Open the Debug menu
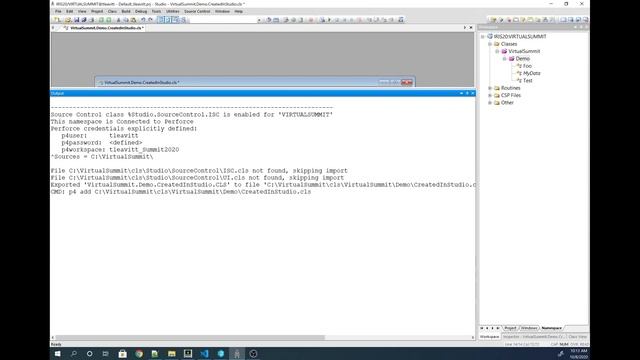The width and height of the screenshot is (640, 360). (141, 11)
